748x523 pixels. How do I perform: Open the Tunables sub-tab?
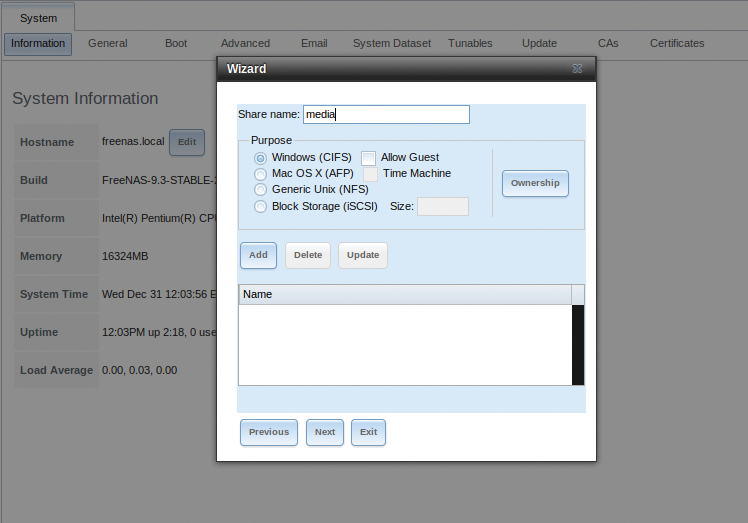pos(470,43)
